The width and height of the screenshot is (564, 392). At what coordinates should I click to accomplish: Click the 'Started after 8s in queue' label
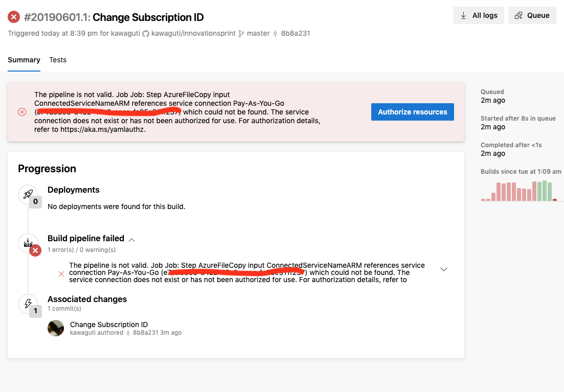518,119
